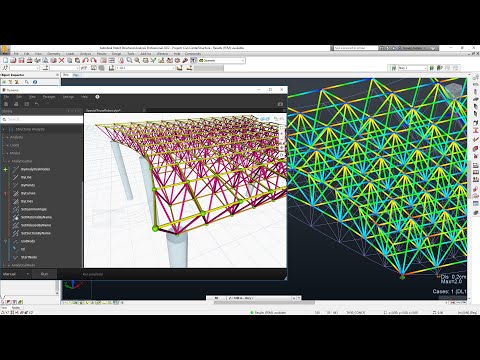Image resolution: width=480 pixels, height=360 pixels.
Task: Click the Copy icon in Robot toolbar
Action: click(x=70, y=60)
